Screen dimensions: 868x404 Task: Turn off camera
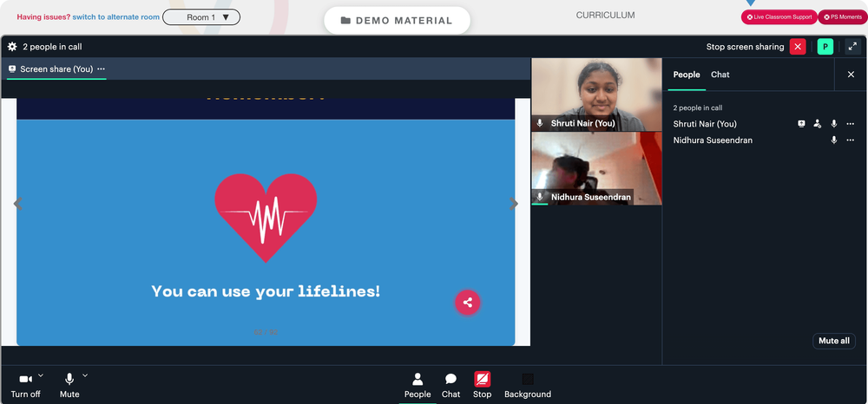click(x=25, y=386)
